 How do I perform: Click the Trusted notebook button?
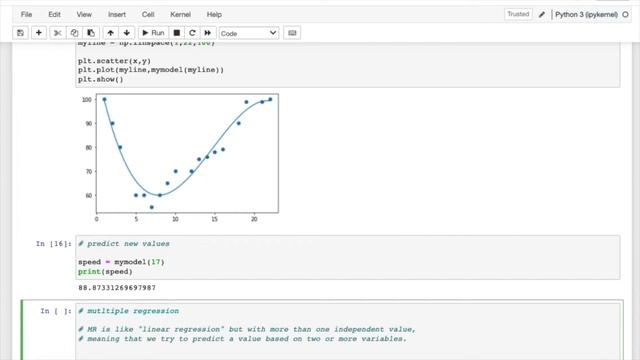518,14
